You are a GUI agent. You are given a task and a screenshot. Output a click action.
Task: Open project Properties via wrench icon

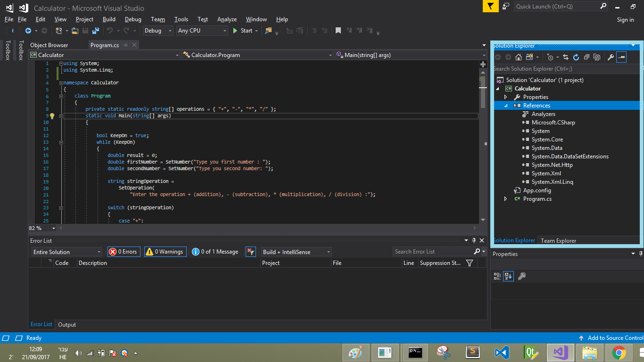click(610, 57)
